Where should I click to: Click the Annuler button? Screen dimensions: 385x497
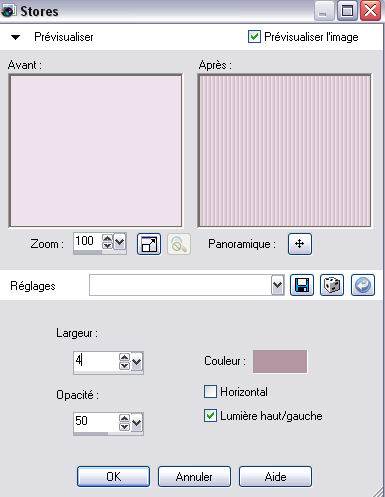[x=194, y=476]
